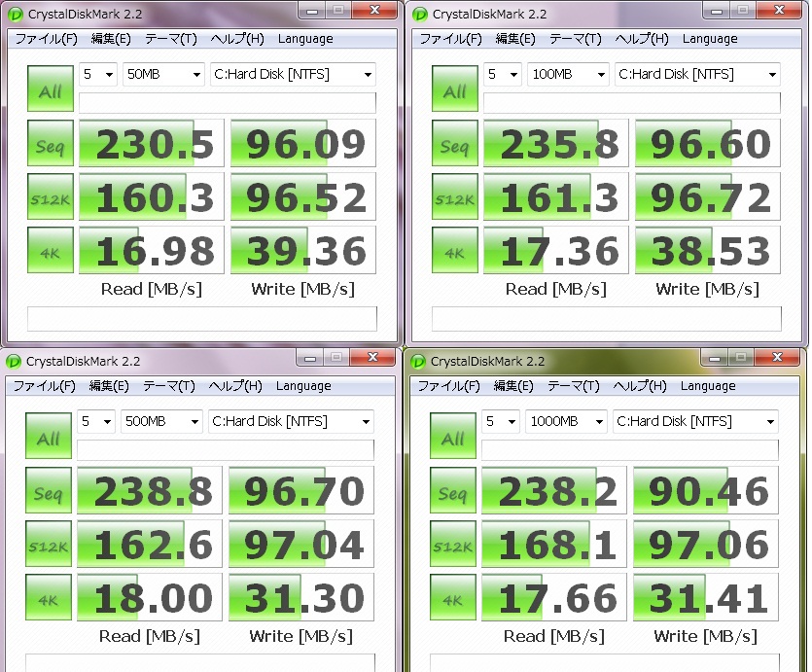Close the 1000MB CrystalDiskMark window
Image resolution: width=812 pixels, height=672 pixels.
click(777, 357)
